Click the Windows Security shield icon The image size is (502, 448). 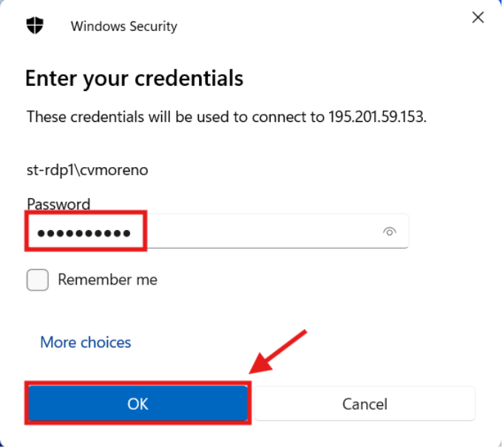pos(35,25)
